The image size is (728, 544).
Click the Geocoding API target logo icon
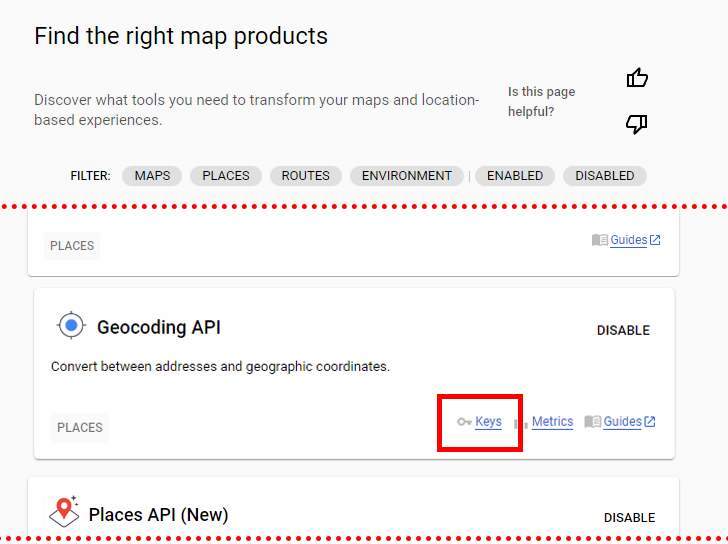pos(70,327)
